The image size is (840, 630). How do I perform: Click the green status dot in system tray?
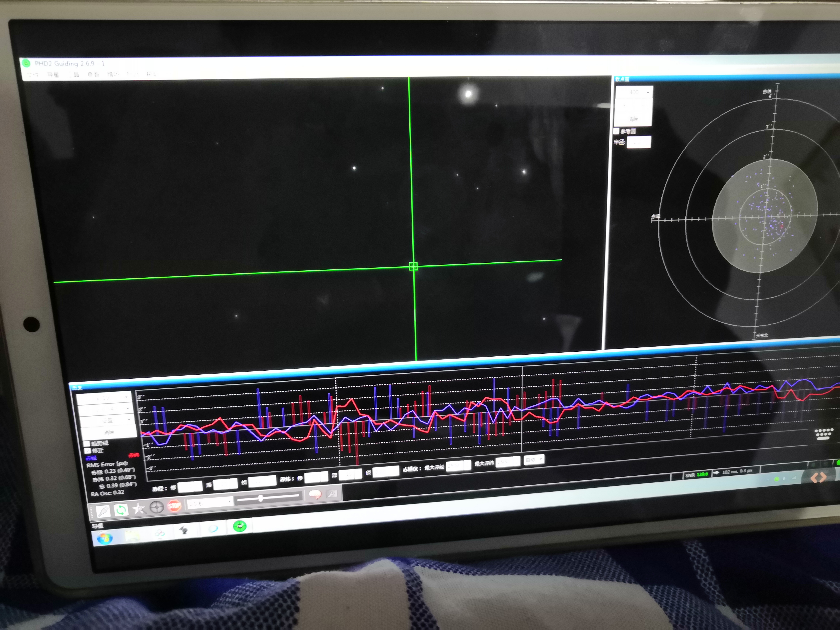[776, 479]
